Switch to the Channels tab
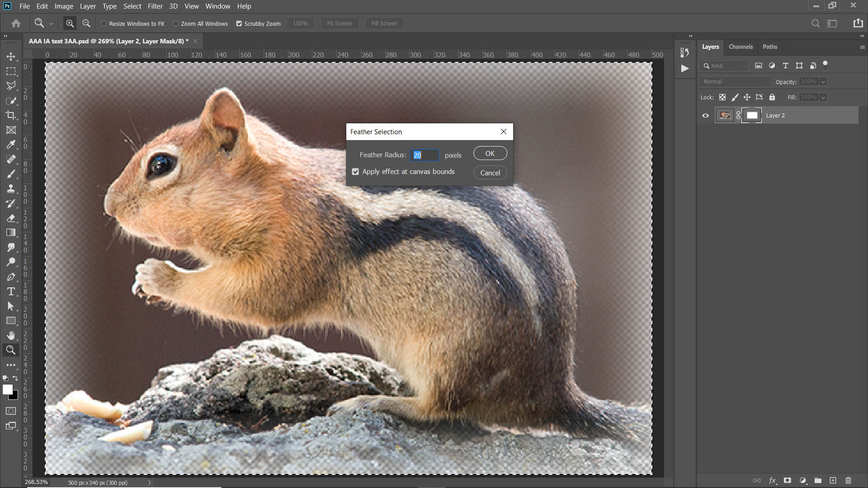 click(x=741, y=47)
